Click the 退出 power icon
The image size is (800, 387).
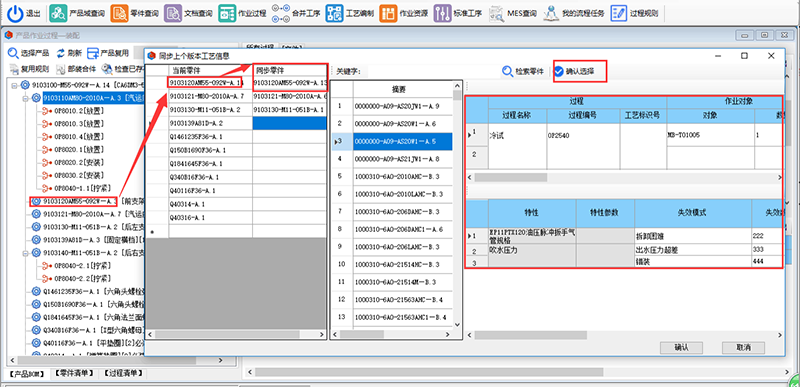16,13
